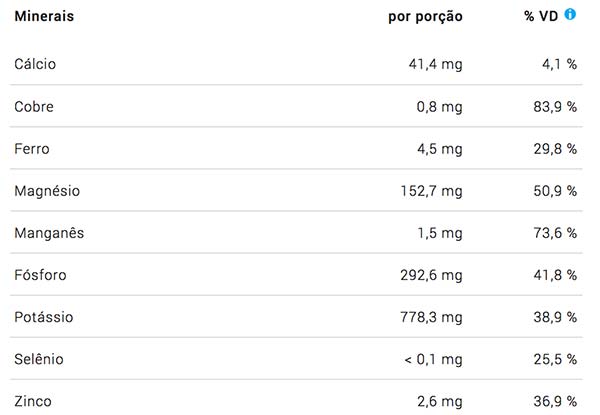Viewport: 600px width, 415px height.
Task: Select the Fósforo row label
Action: coord(41,275)
